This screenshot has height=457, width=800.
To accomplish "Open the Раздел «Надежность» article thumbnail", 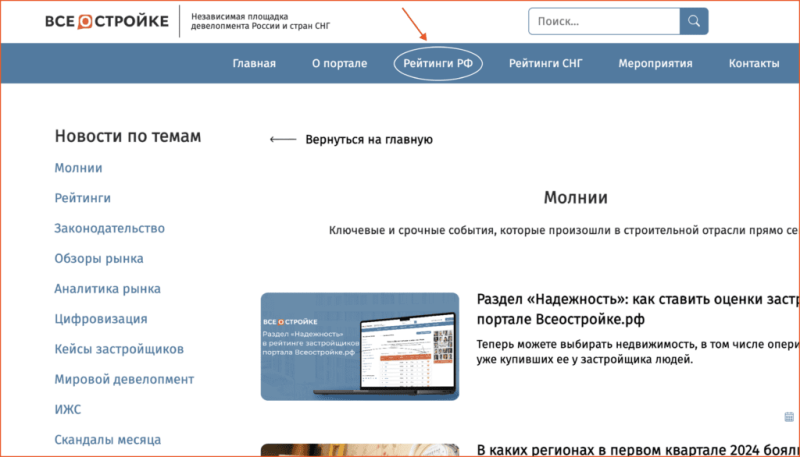I will point(360,346).
